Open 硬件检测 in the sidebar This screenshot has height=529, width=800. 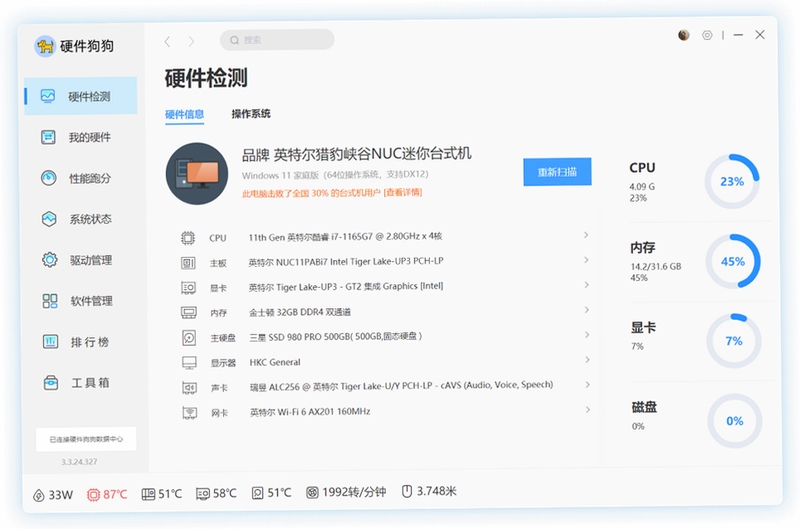click(x=81, y=96)
